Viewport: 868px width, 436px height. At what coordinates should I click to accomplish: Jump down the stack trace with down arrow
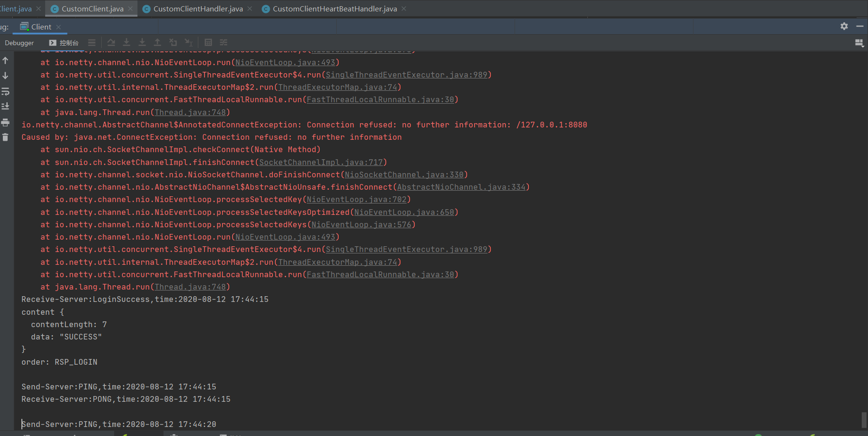coord(5,76)
